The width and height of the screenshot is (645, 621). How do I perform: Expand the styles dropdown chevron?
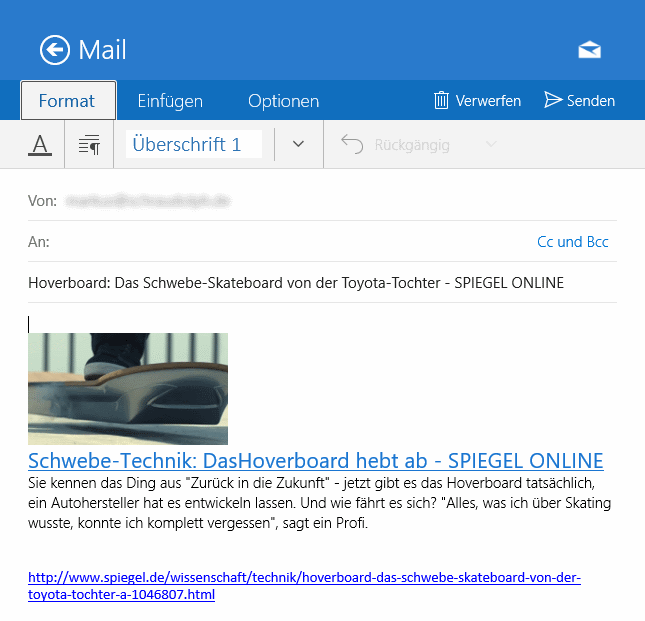coord(298,144)
